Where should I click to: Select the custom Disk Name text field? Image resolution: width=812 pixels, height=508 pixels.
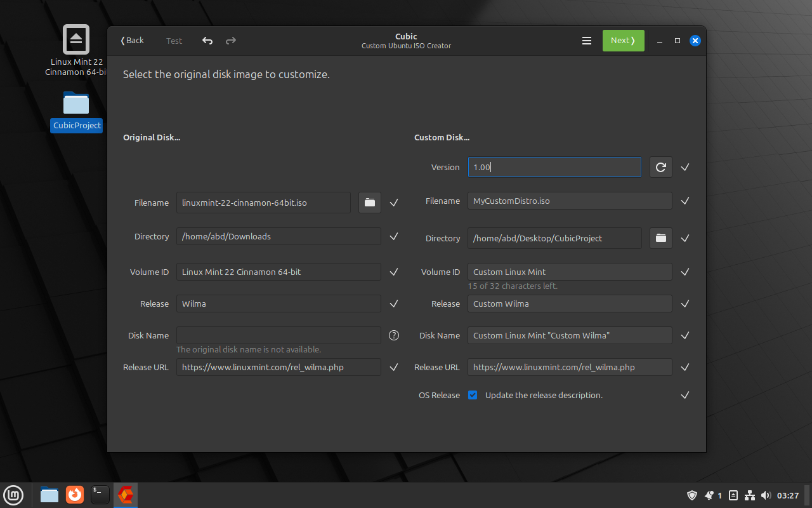569,335
